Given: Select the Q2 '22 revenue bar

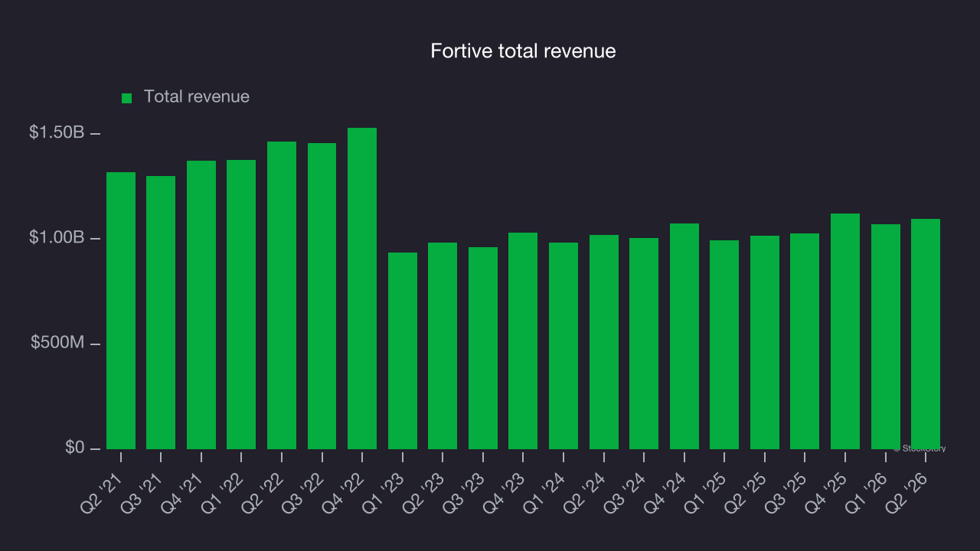Looking at the screenshot, I should point(282,295).
